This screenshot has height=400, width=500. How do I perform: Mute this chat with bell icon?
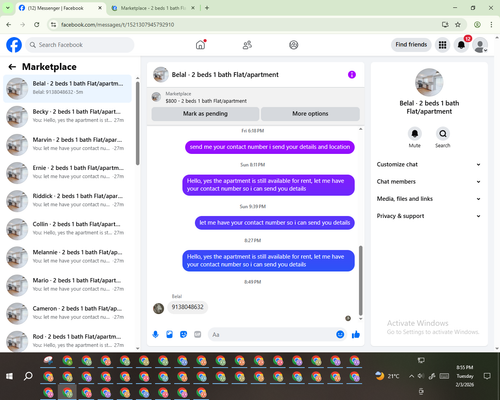pos(414,134)
